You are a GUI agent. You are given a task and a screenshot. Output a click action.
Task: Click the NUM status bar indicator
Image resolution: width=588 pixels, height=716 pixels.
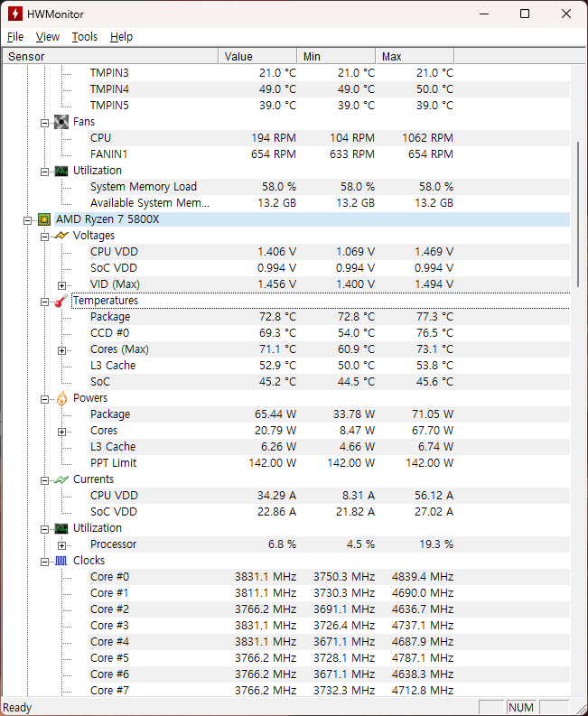click(x=521, y=707)
